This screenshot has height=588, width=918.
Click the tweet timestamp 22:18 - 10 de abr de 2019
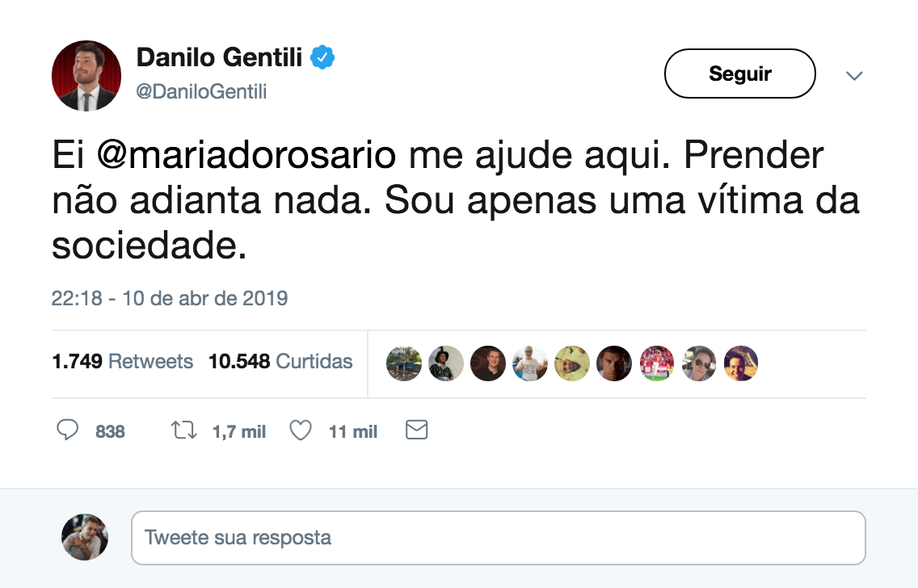pos(170,298)
